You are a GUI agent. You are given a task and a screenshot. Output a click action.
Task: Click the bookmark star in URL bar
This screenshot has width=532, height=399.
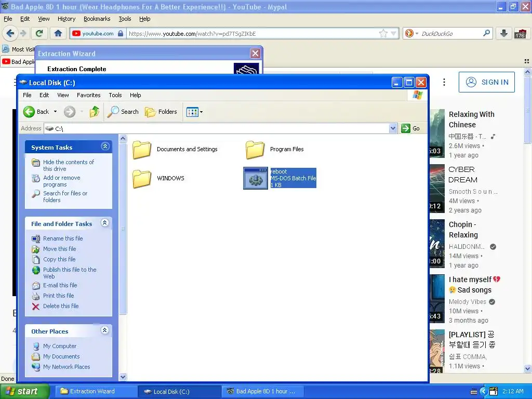(x=383, y=33)
